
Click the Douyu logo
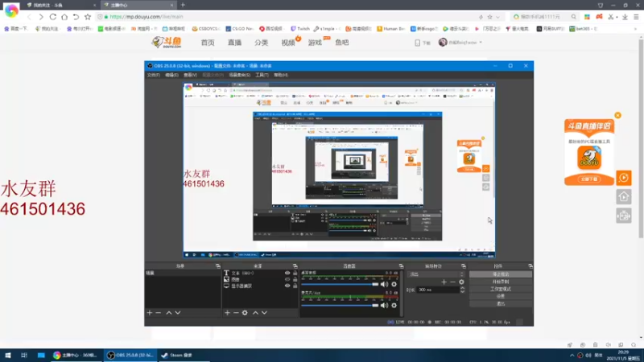pos(167,42)
